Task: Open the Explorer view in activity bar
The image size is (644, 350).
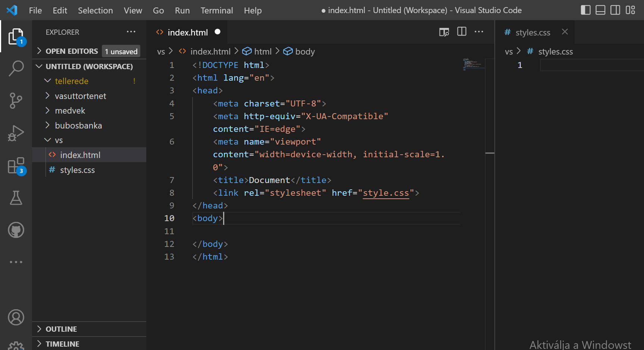Action: coord(16,37)
